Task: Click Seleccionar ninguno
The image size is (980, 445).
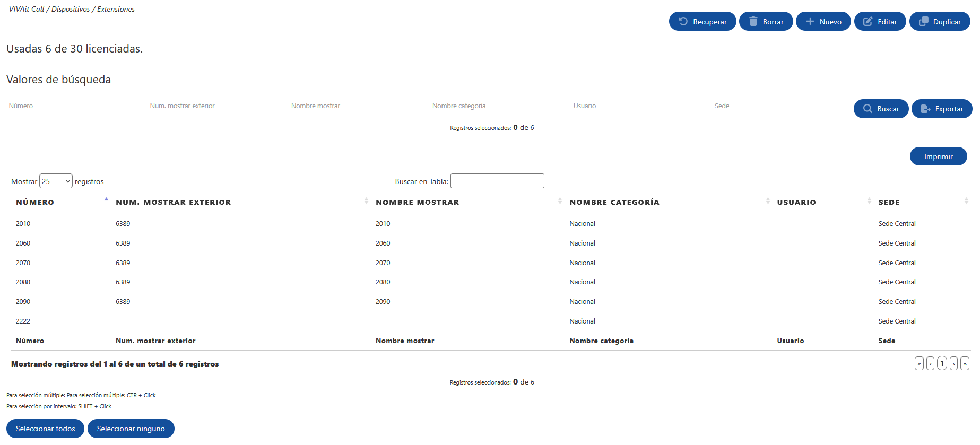Action: [x=131, y=429]
